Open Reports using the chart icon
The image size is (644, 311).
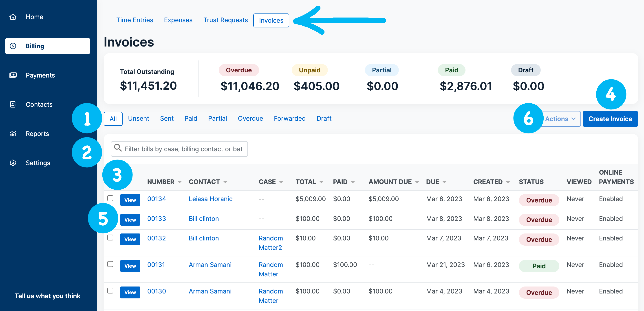(13, 134)
